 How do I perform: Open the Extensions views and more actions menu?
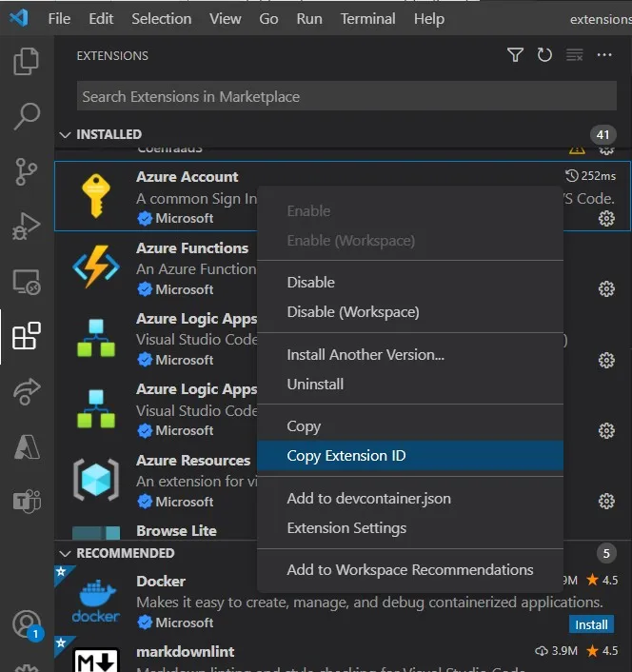604,55
